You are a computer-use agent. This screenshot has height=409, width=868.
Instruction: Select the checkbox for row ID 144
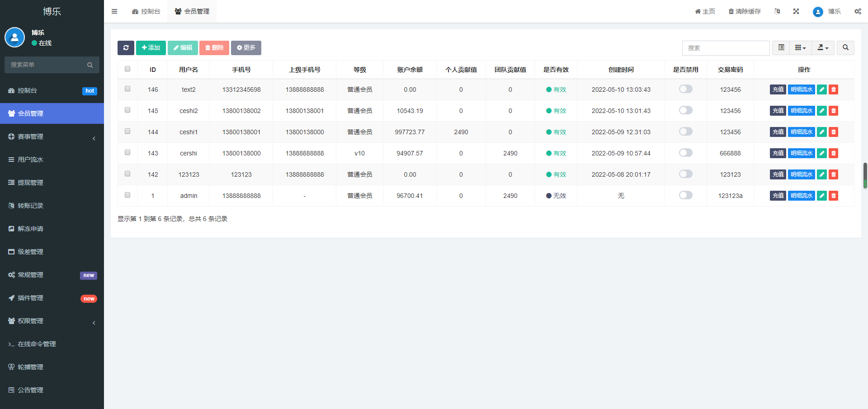click(127, 132)
